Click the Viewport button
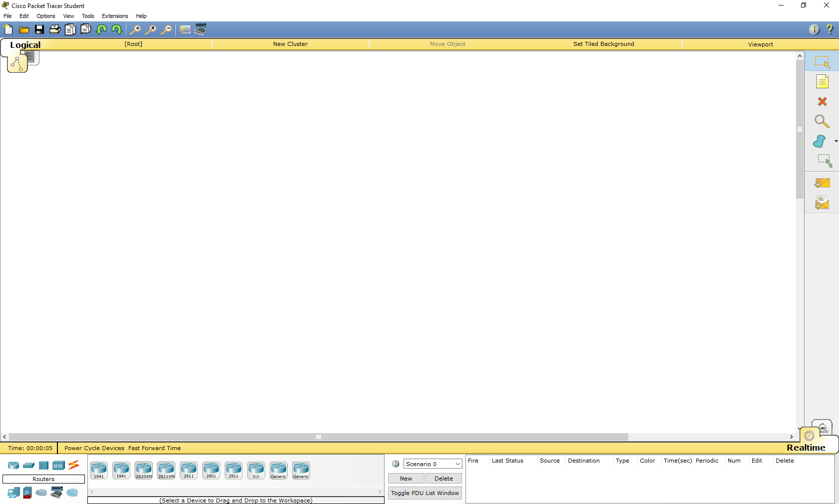 (x=760, y=44)
